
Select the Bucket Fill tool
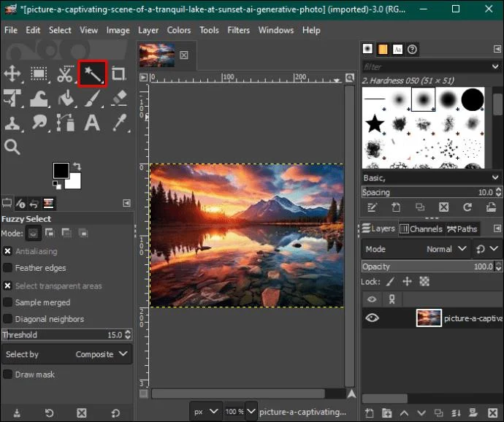click(66, 98)
